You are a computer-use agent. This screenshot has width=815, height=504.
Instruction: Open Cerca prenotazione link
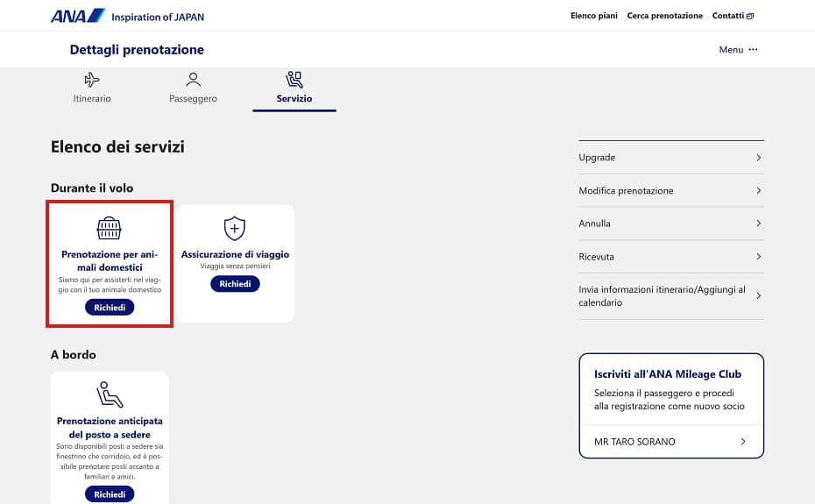click(664, 16)
